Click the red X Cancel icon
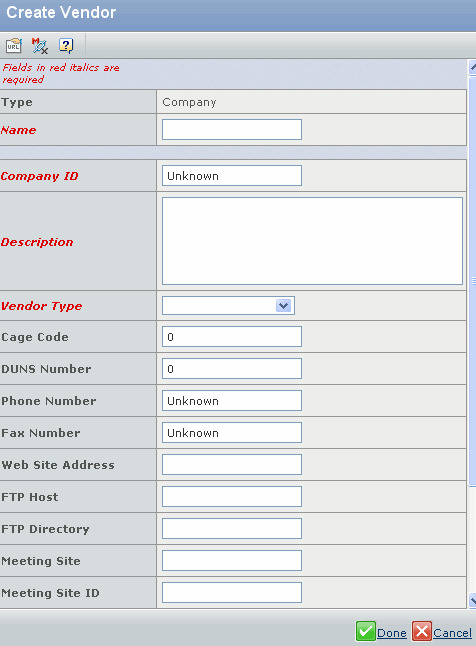The width and height of the screenshot is (476, 646). pos(422,632)
